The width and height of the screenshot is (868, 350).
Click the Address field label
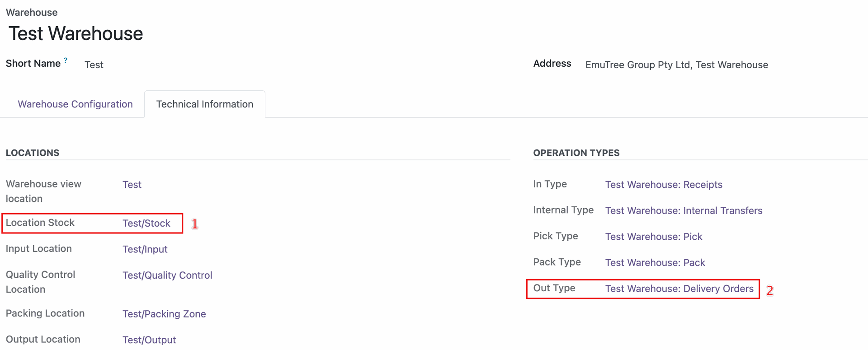click(552, 64)
